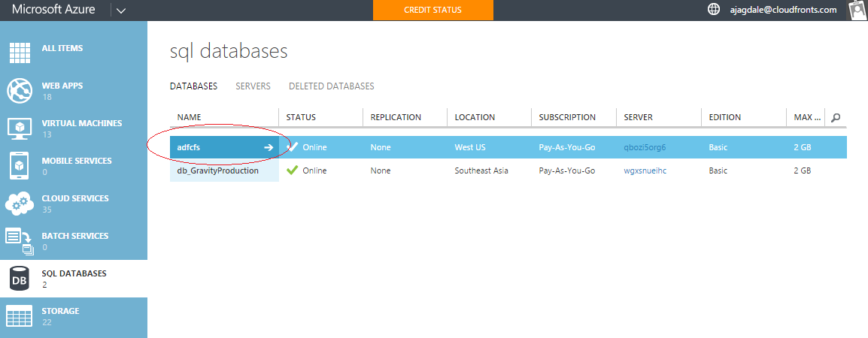Click 2 GB size in db_GravityProduction row

(x=802, y=171)
